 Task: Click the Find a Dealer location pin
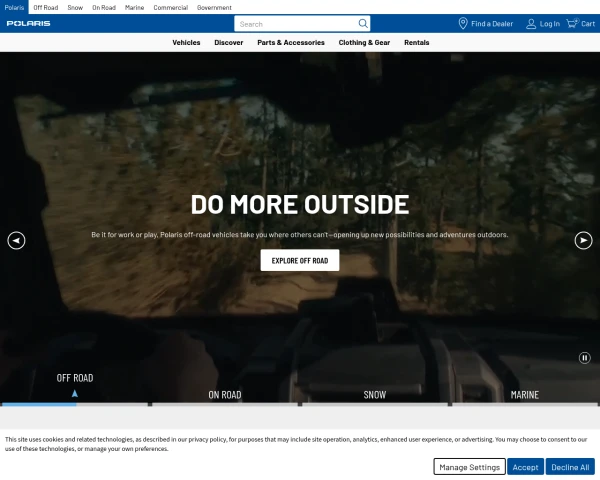[x=463, y=24]
